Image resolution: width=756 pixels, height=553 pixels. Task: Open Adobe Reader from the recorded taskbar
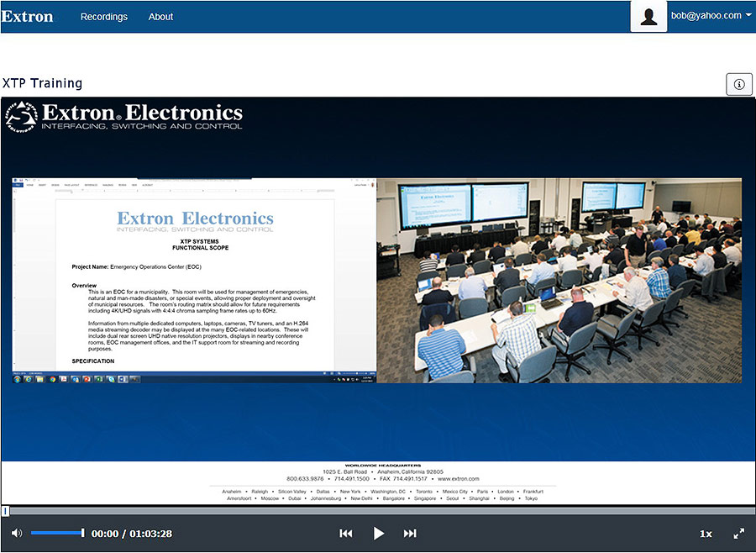(63, 380)
